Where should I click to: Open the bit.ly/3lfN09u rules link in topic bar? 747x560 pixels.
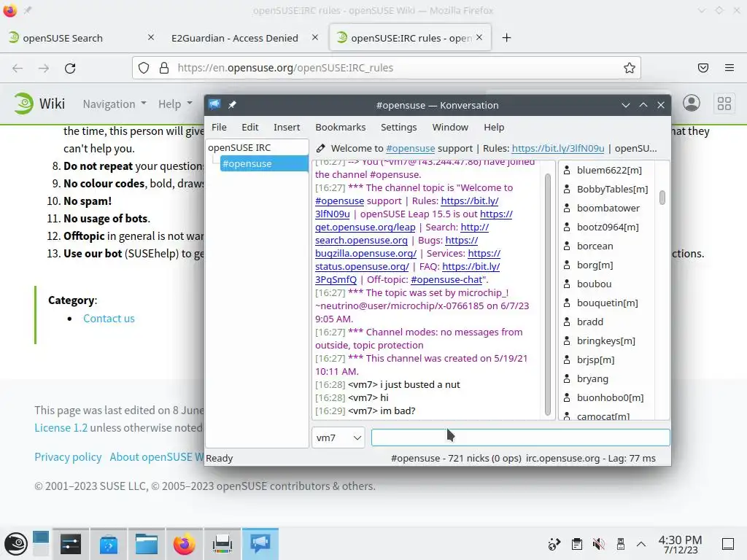tap(558, 148)
